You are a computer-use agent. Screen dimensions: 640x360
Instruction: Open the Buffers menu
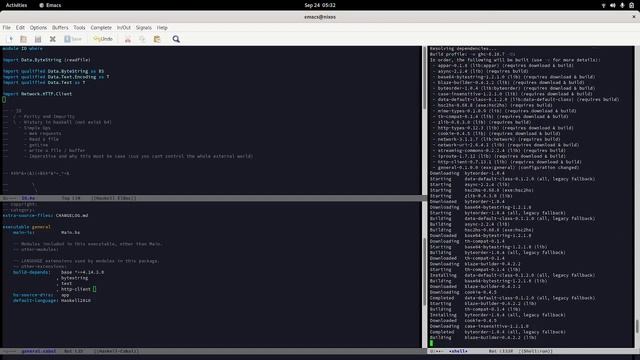60,28
